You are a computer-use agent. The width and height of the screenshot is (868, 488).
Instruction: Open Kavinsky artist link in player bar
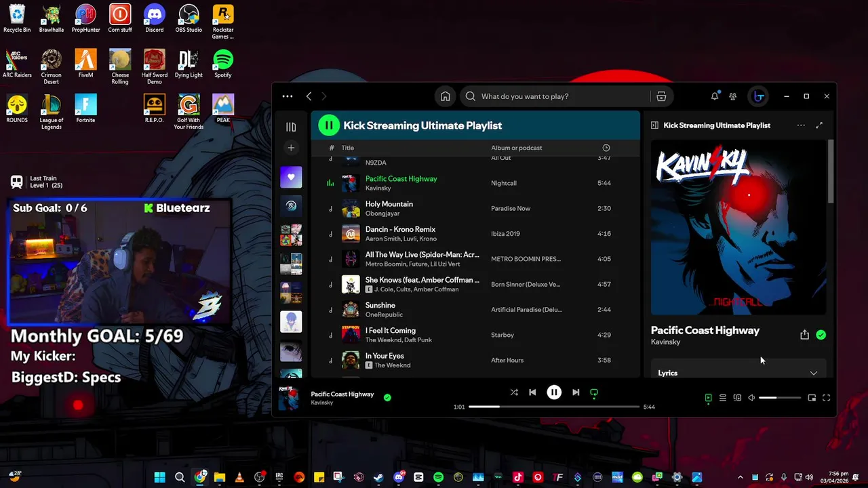pyautogui.click(x=322, y=403)
